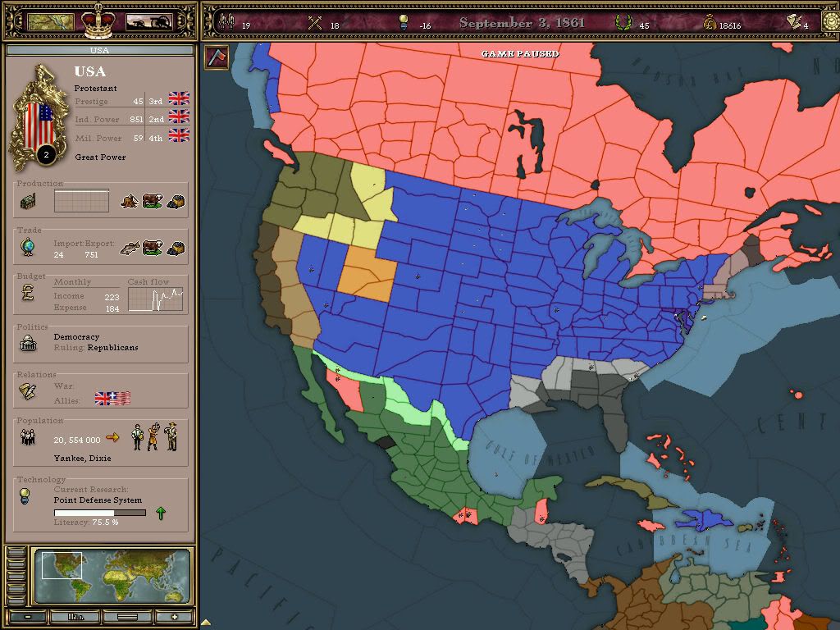
Task: Click the Protestant religion label
Action: tap(95, 89)
